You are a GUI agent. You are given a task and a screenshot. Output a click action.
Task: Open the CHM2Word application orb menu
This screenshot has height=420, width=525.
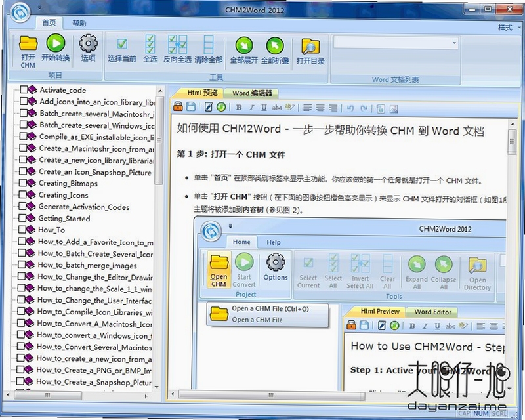click(x=20, y=12)
